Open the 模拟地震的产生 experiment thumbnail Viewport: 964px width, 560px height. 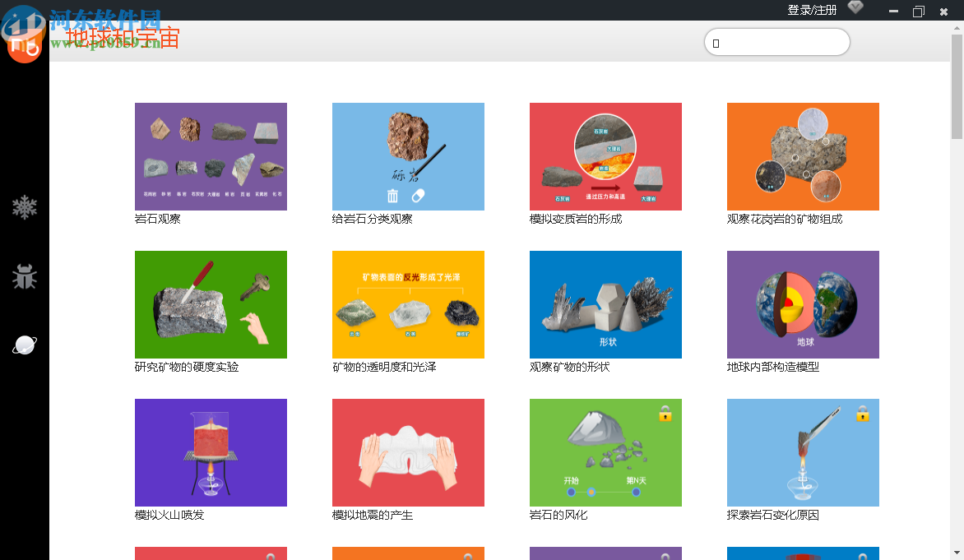[x=408, y=452]
